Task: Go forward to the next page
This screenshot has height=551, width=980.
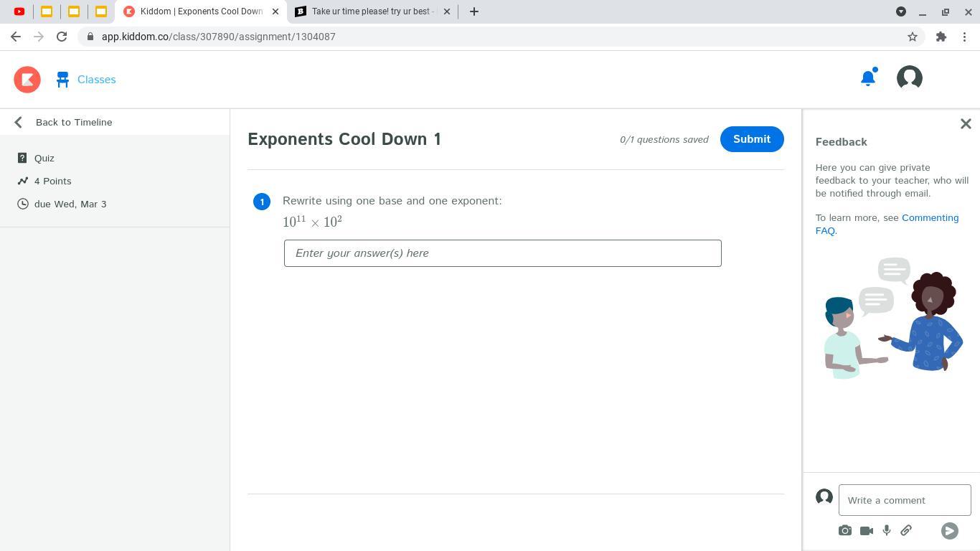Action: click(x=39, y=37)
